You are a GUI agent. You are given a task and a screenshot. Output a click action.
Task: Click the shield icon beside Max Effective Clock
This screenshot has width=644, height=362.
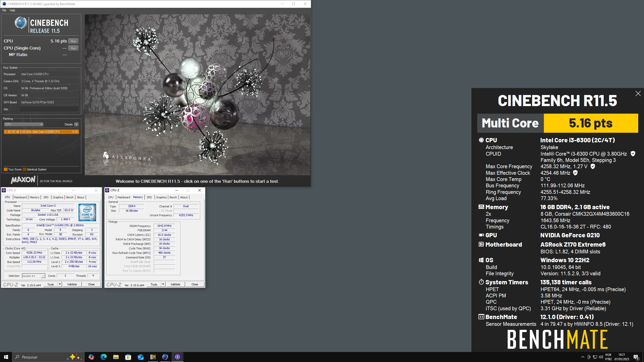[x=575, y=173]
